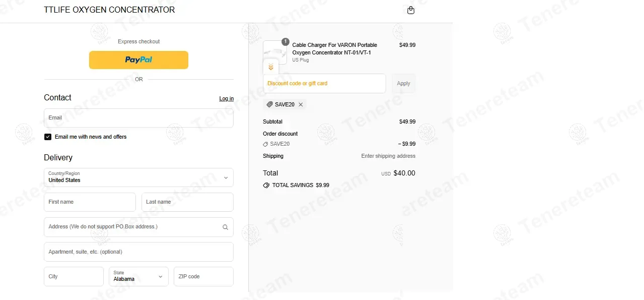Viewport: 644px width, 300px height.
Task: Click the TOTAL SAVINGS $9.99 text
Action: pos(301,185)
